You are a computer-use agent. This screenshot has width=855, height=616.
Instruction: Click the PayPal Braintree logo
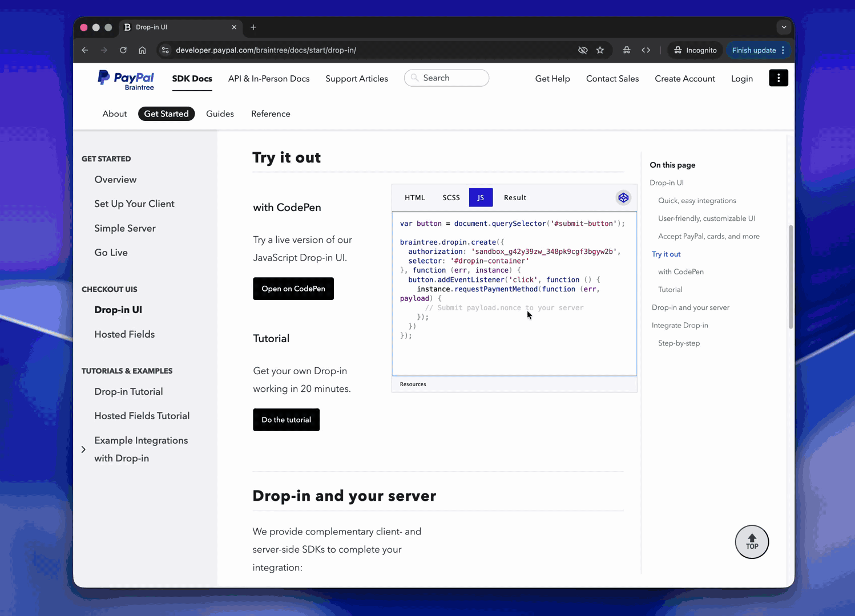tap(126, 80)
